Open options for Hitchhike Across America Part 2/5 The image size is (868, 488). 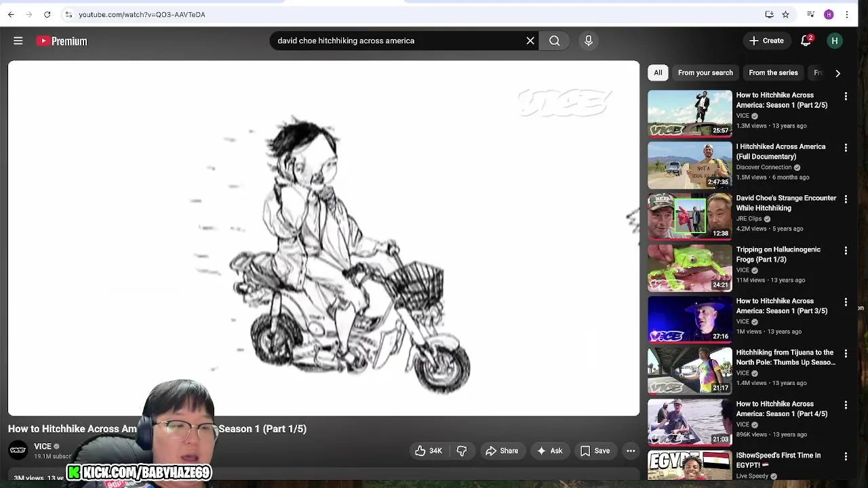click(846, 96)
